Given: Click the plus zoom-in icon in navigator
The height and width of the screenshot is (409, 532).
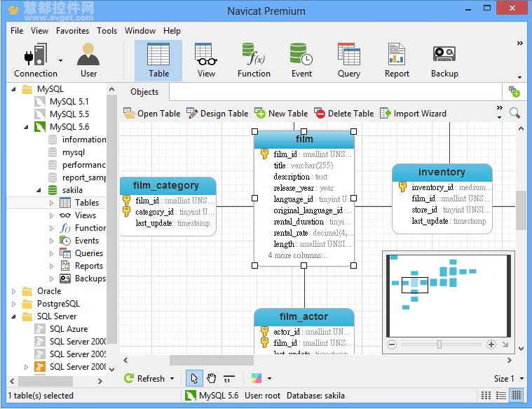Looking at the screenshot, I should [491, 344].
